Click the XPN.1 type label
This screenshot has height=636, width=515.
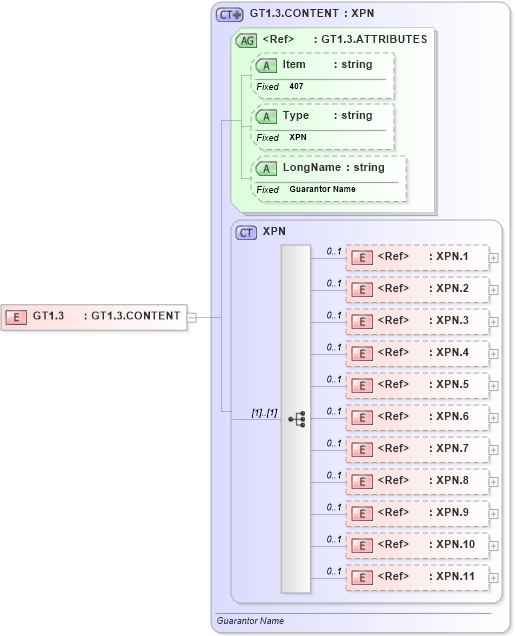pos(452,257)
